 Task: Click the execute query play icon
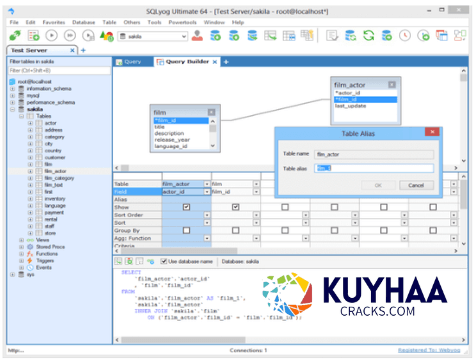click(x=51, y=35)
